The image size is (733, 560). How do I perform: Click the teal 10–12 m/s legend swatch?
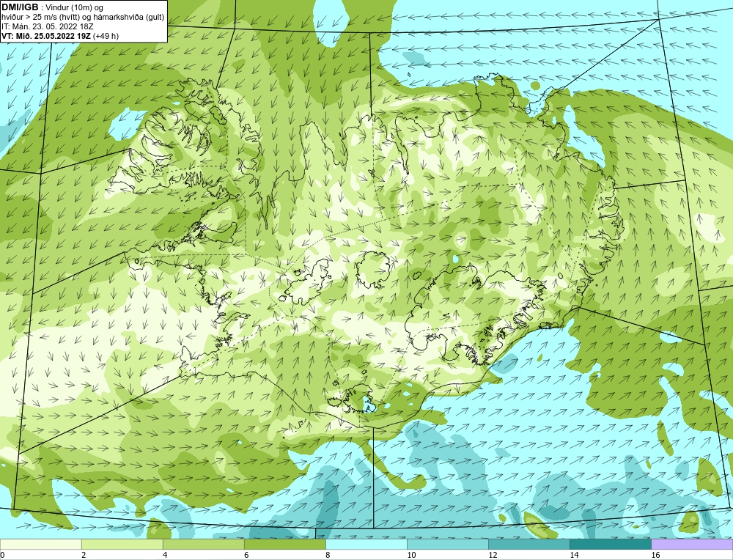(x=447, y=544)
